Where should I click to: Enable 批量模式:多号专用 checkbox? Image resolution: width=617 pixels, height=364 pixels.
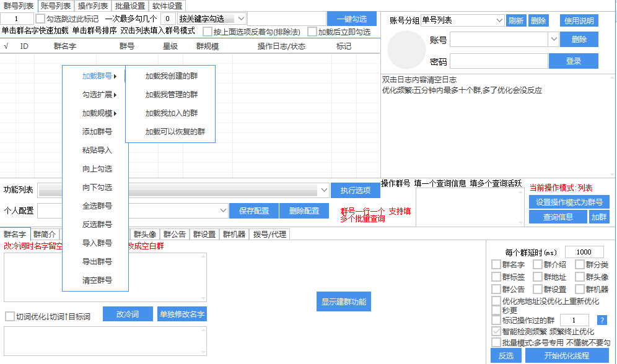point(496,342)
